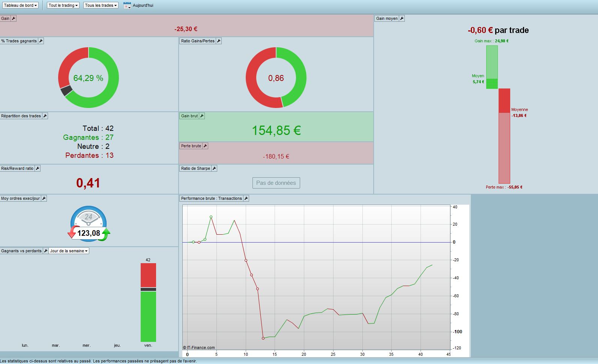Click the 'Perdantes : 13' line
Screen dimensions: 598x364
click(89, 155)
